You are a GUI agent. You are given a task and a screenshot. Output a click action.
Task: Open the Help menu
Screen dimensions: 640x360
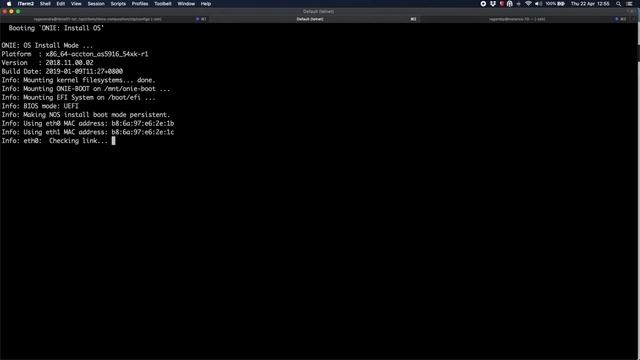pos(206,4)
